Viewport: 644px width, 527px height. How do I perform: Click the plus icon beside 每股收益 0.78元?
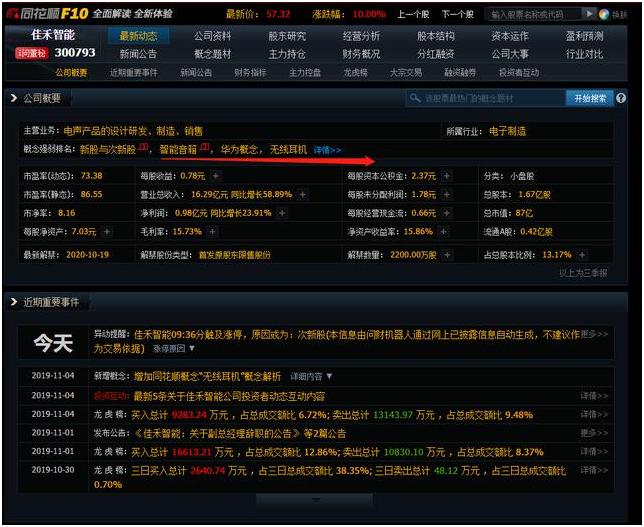(215, 176)
